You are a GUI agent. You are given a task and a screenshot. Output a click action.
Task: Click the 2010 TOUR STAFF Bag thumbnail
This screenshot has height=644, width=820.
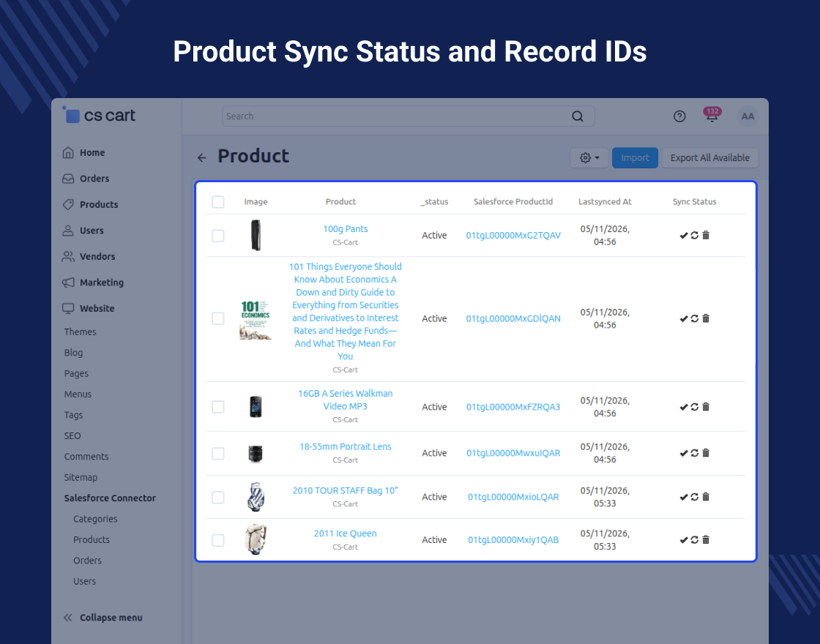point(256,497)
